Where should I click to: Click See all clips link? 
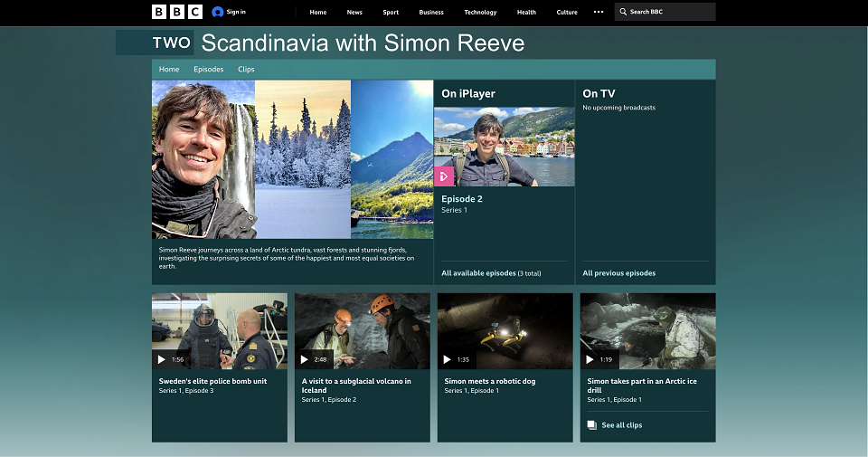[x=622, y=424]
